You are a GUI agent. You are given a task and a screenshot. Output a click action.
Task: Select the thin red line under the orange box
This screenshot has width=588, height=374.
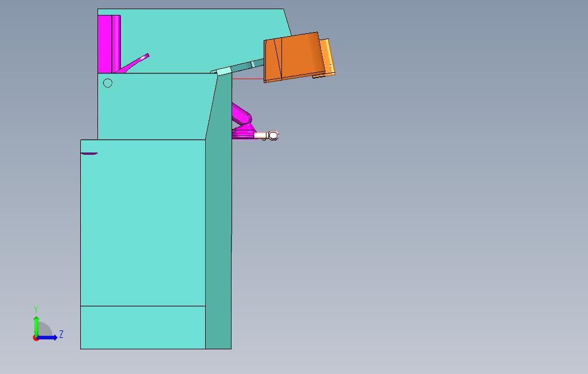click(248, 79)
